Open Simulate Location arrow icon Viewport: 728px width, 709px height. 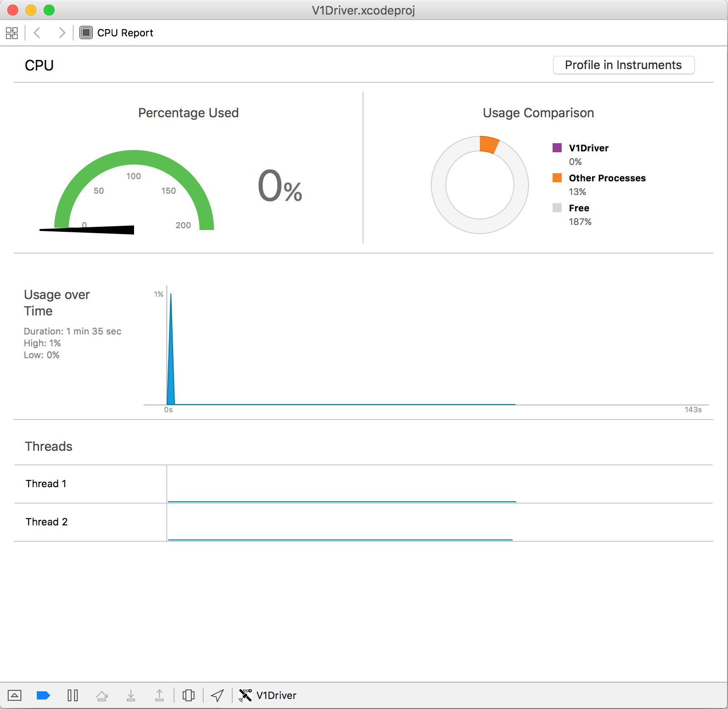[x=218, y=695]
